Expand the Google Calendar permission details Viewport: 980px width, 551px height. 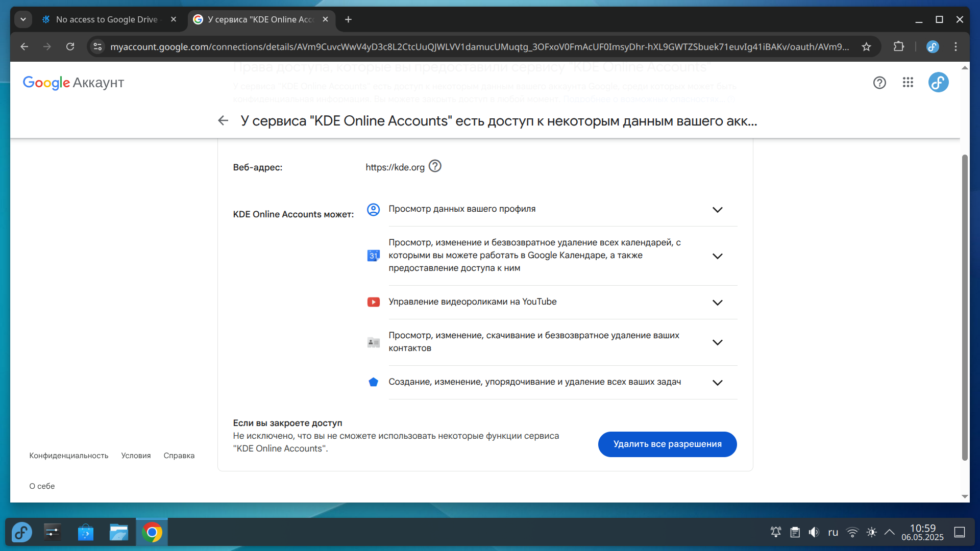tap(718, 256)
